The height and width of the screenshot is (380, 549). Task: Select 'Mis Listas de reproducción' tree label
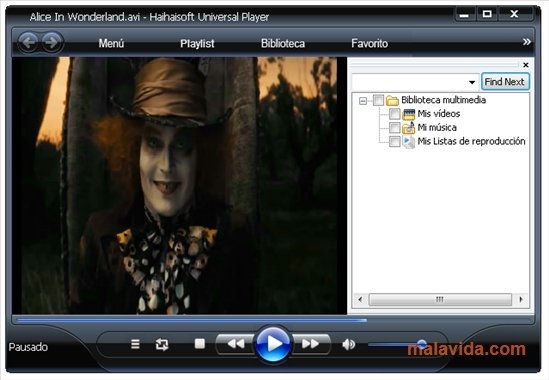pyautogui.click(x=471, y=141)
